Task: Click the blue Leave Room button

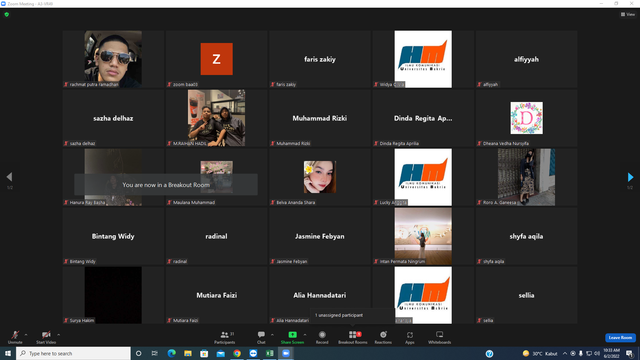Action: [x=620, y=338]
